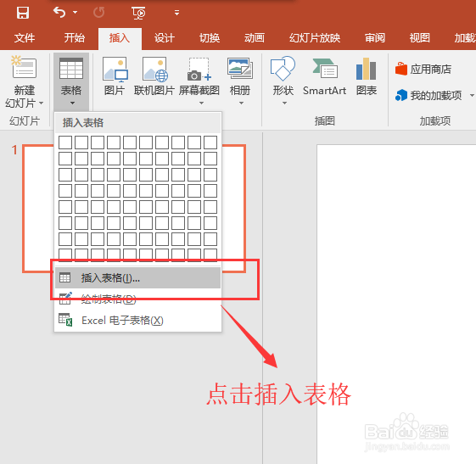This screenshot has height=464, width=476.
Task: Switch to the 开始 tab
Action: tap(74, 38)
